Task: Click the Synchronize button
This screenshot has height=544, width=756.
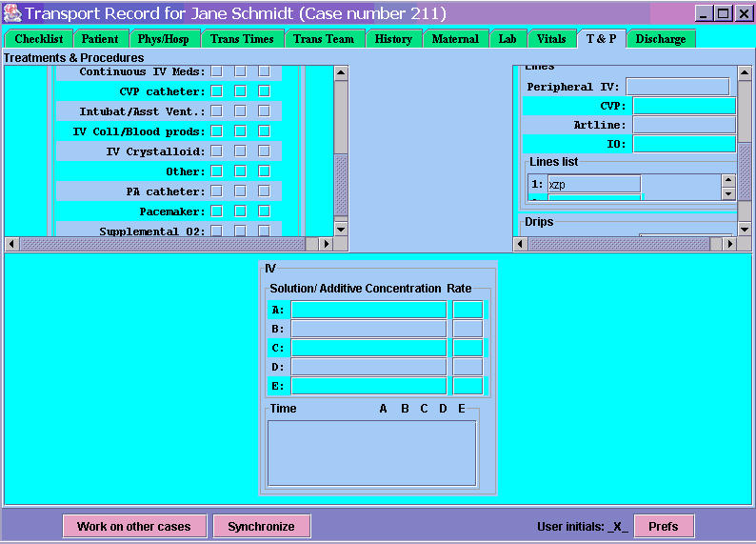Action: (262, 526)
